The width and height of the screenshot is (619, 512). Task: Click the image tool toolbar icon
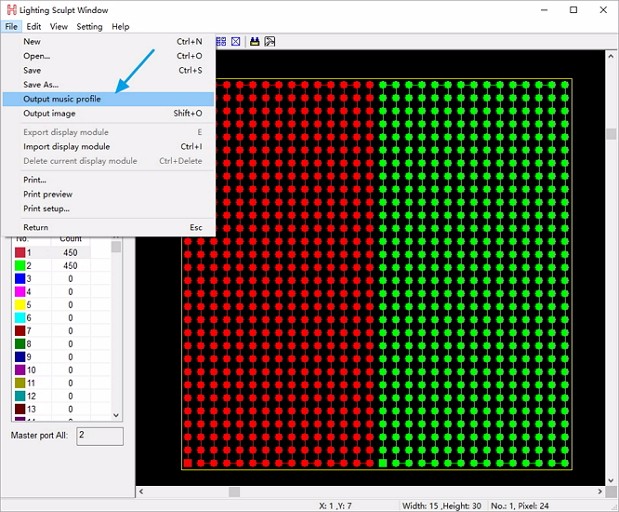[x=270, y=41]
